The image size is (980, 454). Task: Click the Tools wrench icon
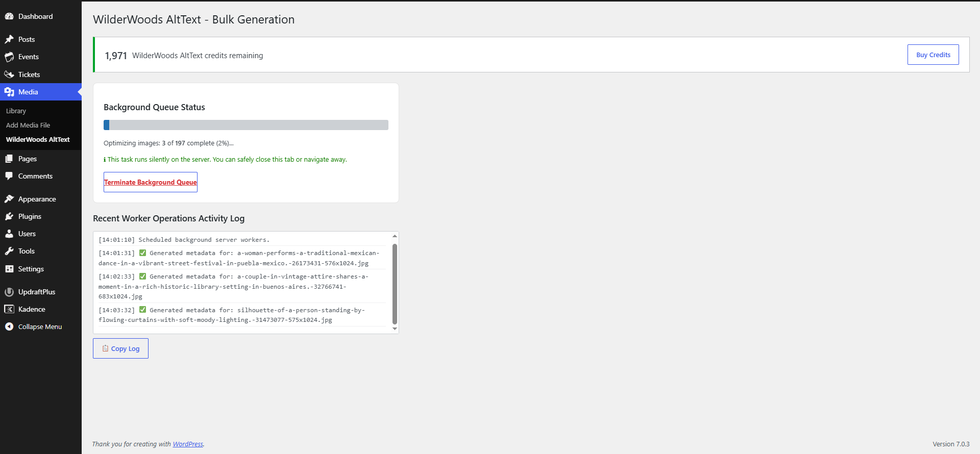pyautogui.click(x=9, y=251)
